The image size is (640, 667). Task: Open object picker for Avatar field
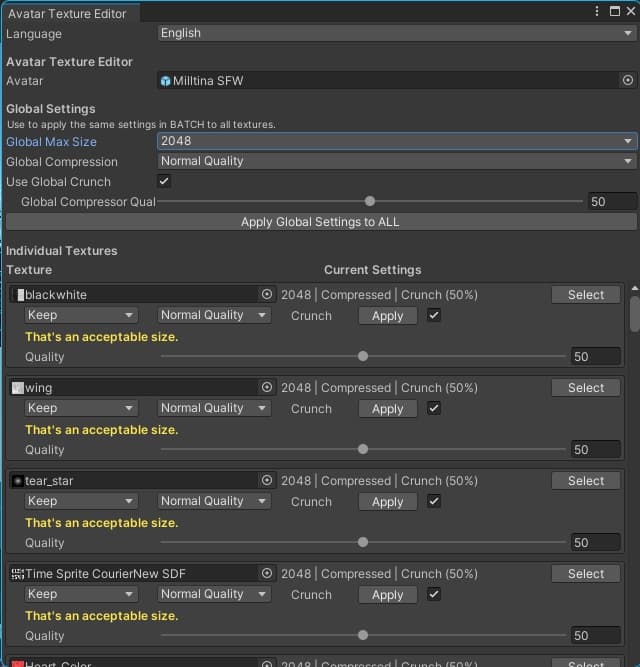click(x=628, y=81)
